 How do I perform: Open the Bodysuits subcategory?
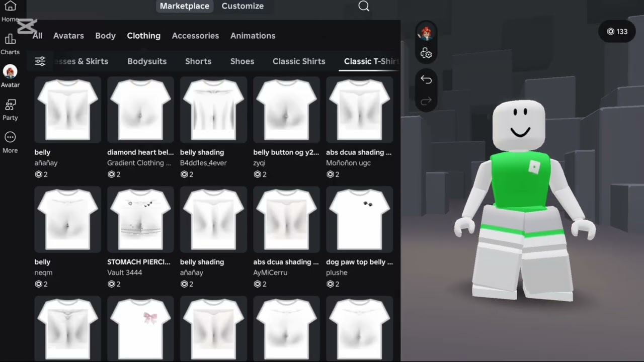click(147, 61)
